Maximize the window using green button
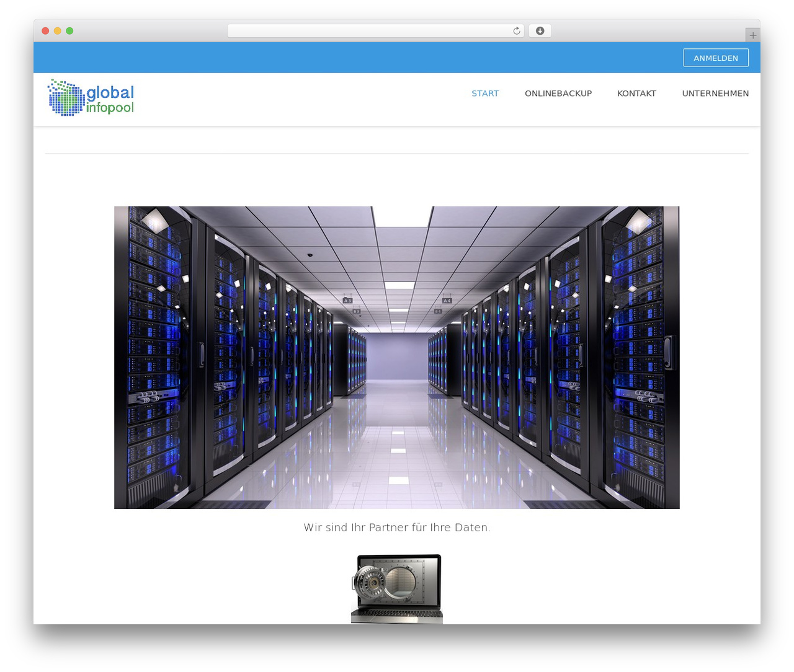The image size is (794, 672). click(x=69, y=31)
